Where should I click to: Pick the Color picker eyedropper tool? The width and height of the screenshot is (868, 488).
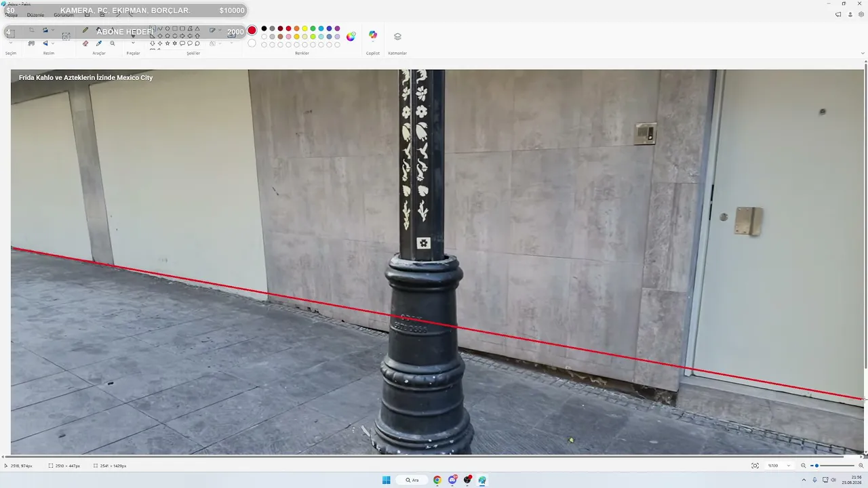[99, 43]
